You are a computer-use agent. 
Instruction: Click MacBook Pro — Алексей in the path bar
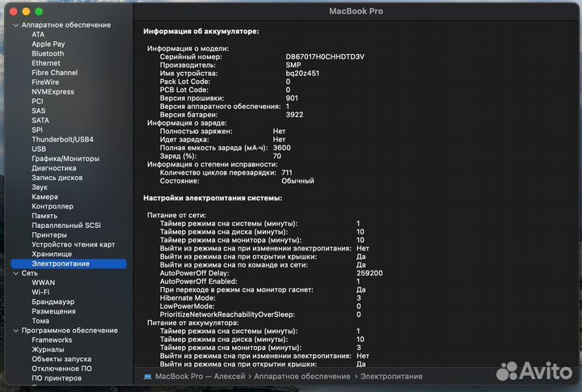200,377
